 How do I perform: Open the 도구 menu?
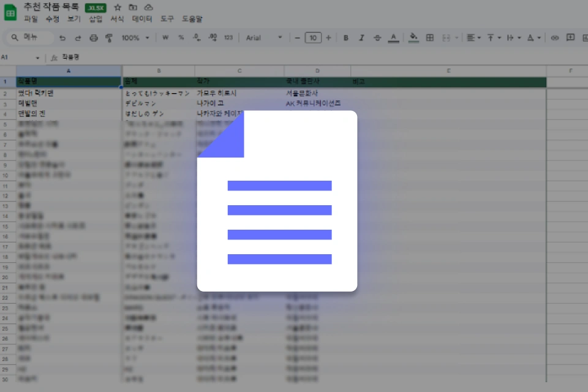tap(167, 19)
